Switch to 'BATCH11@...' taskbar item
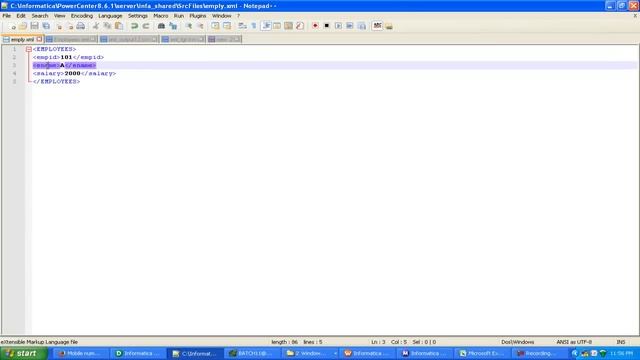The image size is (640, 360). [252, 353]
